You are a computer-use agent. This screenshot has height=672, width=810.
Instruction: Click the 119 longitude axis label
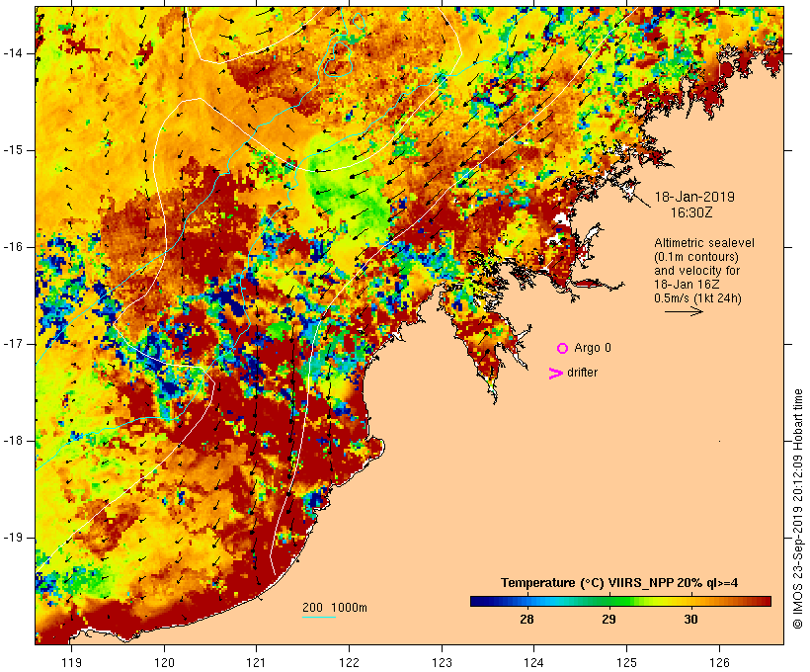pos(71,662)
